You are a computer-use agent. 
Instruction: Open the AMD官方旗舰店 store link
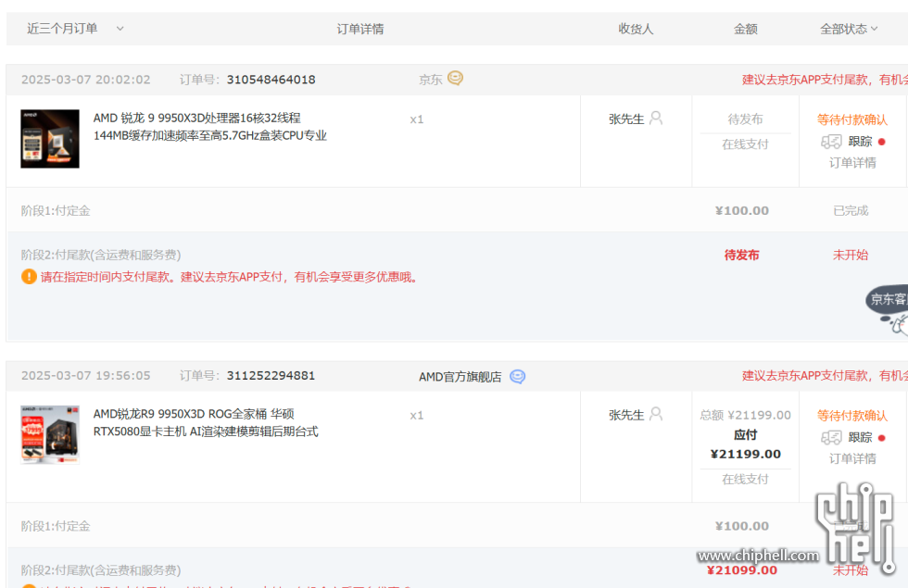pos(460,377)
